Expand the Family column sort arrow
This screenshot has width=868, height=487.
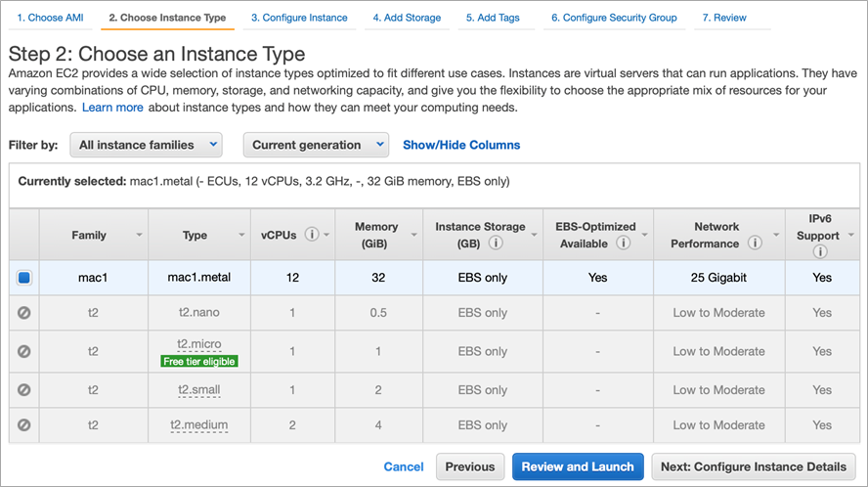pos(139,236)
